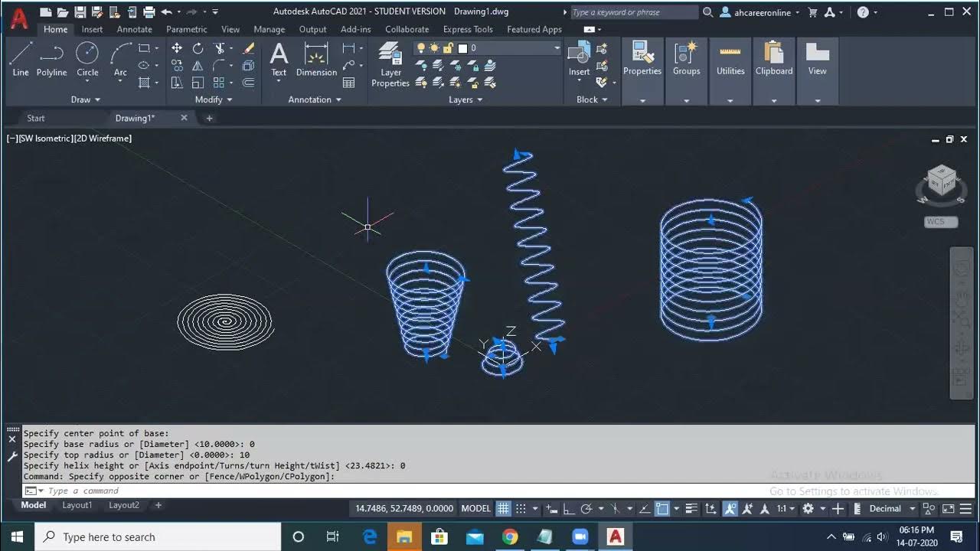Viewport: 980px width, 551px height.
Task: Open Layer Properties manager
Action: coord(390,65)
